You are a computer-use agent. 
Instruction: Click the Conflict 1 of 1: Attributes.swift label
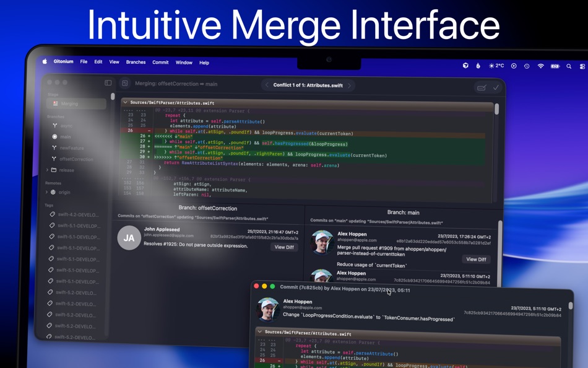click(308, 85)
